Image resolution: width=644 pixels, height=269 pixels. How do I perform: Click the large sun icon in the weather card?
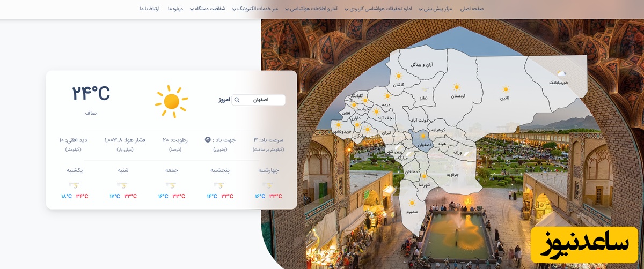[171, 101]
